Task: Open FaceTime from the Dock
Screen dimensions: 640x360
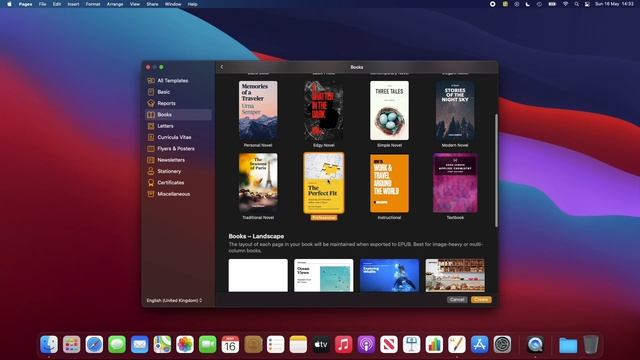Action: pos(208,344)
